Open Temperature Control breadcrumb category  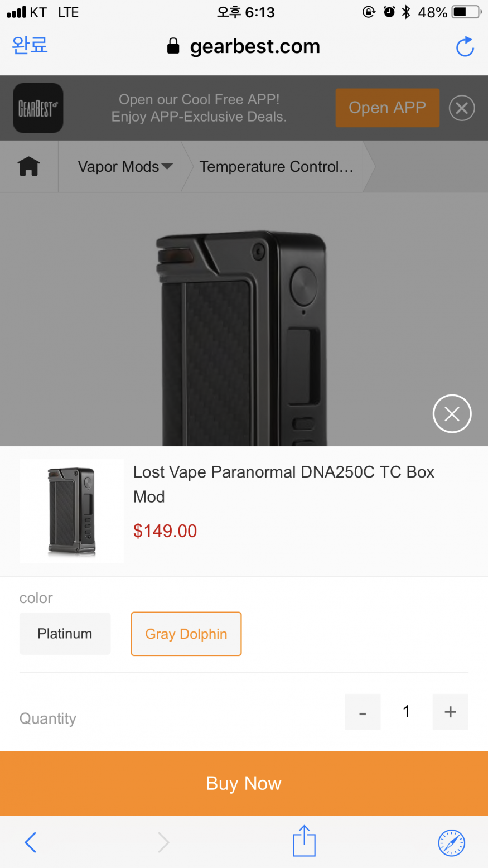point(276,167)
